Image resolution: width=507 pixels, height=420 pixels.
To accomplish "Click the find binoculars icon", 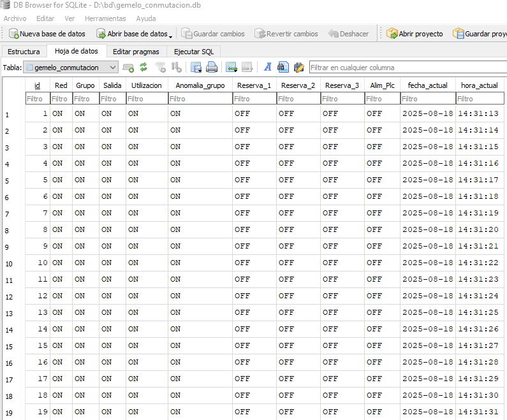I will coord(283,67).
